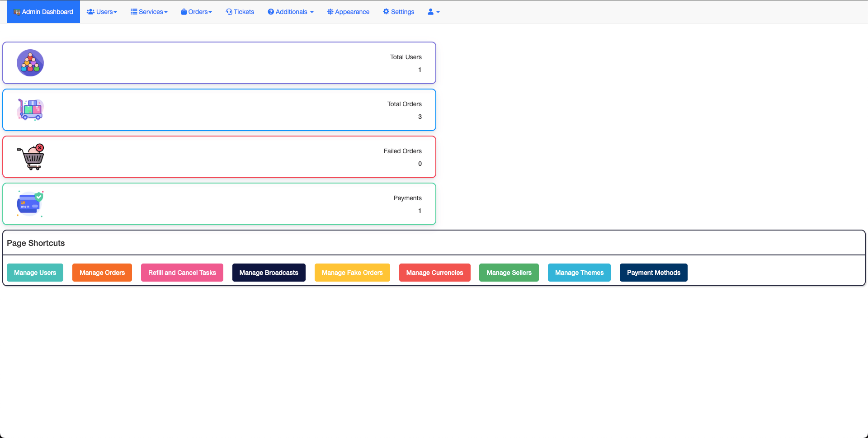Open the Services dropdown menu
Screen dimensions: 868x438
[x=149, y=12]
